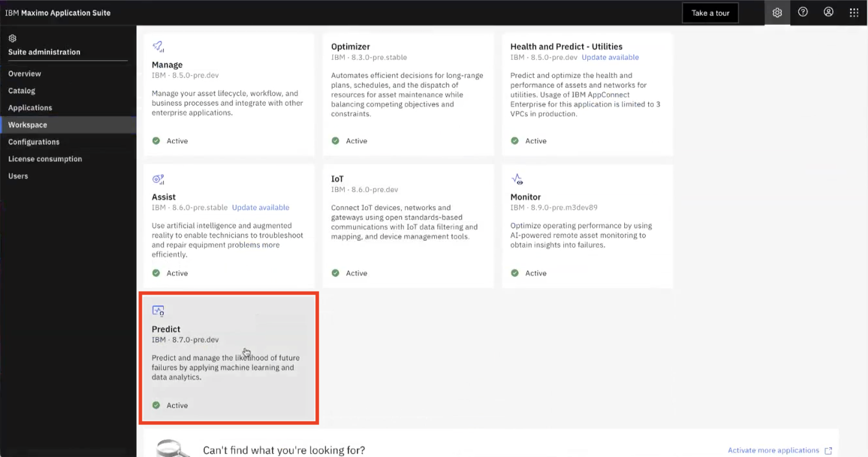The width and height of the screenshot is (868, 457).
Task: Click Health and Predict version 8.5.0-pre.dev text
Action: coord(544,57)
